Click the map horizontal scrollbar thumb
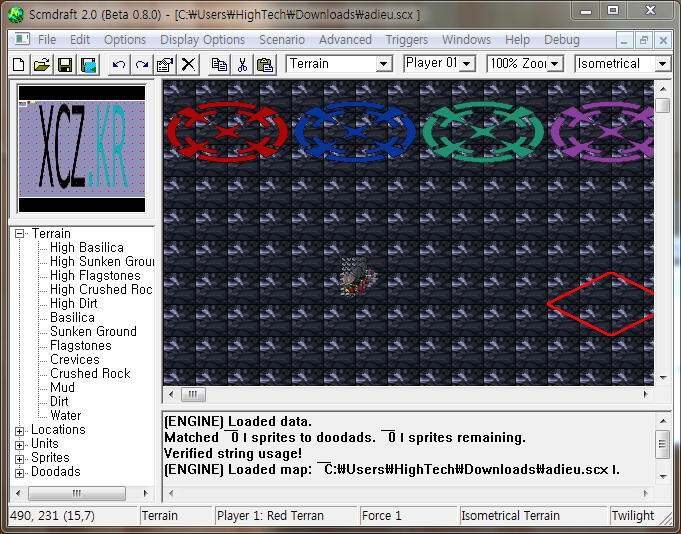Image resolution: width=681 pixels, height=534 pixels. (x=193, y=394)
